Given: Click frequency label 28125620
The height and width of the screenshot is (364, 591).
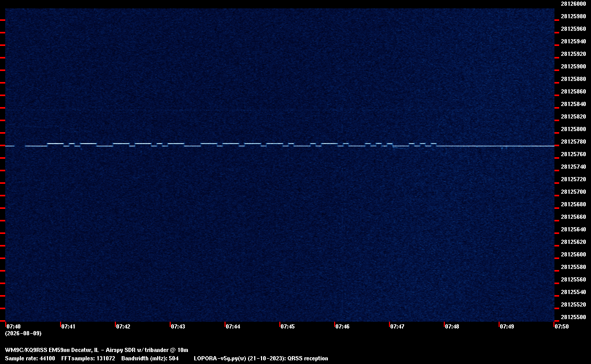Looking at the screenshot, I should click(573, 242).
